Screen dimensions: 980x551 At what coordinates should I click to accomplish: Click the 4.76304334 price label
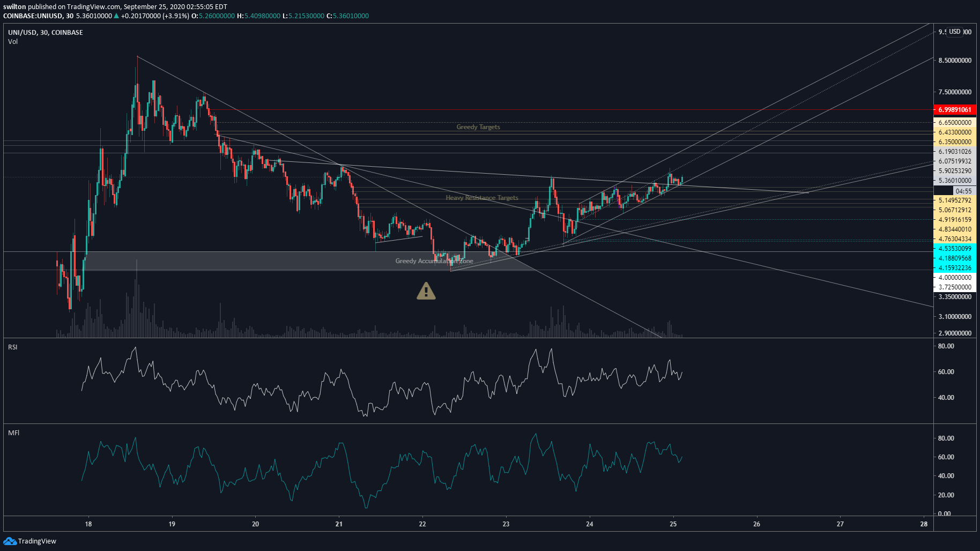pyautogui.click(x=955, y=239)
